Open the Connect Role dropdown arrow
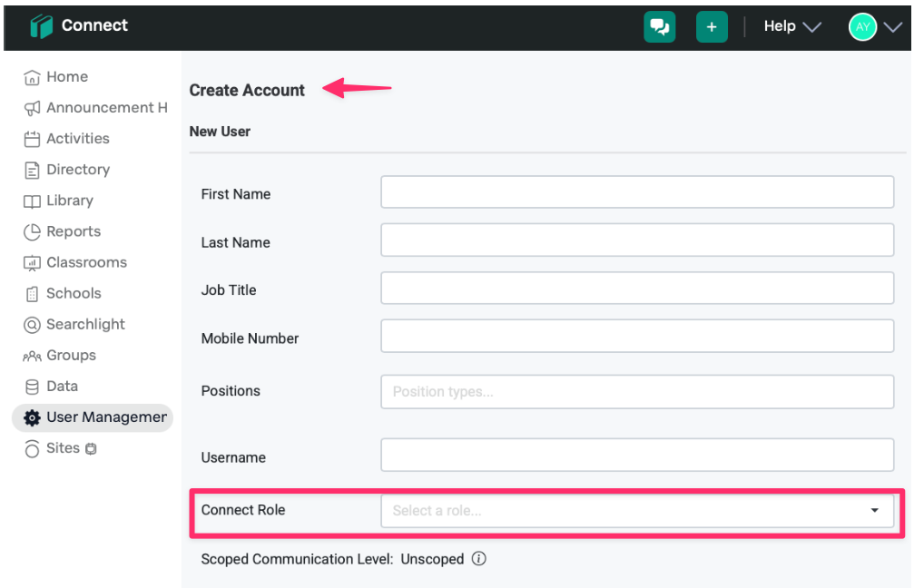 coord(875,510)
